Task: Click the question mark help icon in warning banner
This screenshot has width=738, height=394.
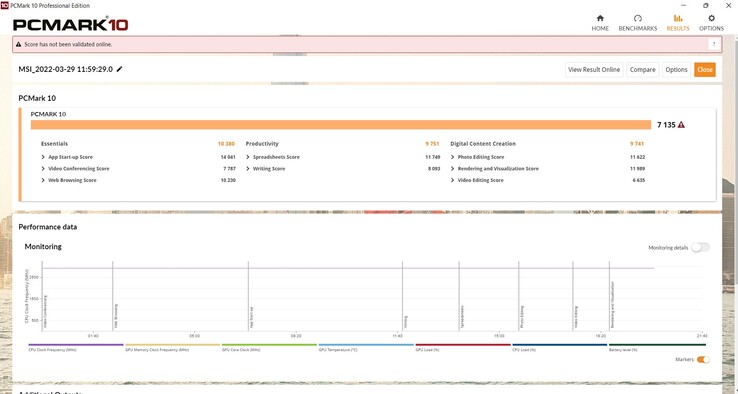Action: pyautogui.click(x=714, y=44)
